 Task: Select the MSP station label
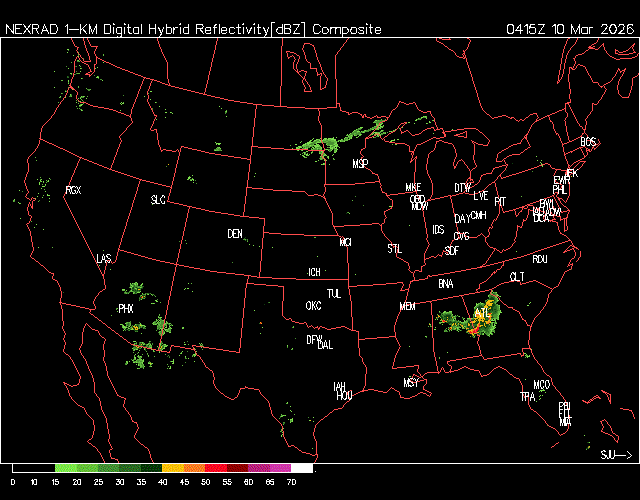pyautogui.click(x=360, y=163)
